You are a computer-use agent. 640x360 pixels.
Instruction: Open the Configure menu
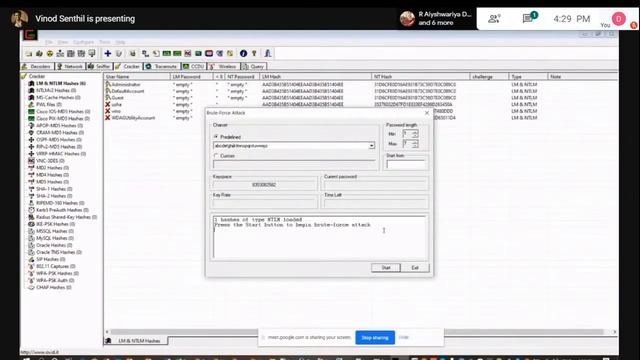coord(83,42)
